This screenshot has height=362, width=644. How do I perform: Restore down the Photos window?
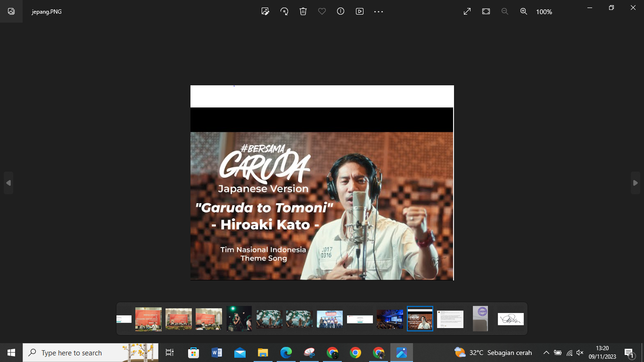(611, 8)
